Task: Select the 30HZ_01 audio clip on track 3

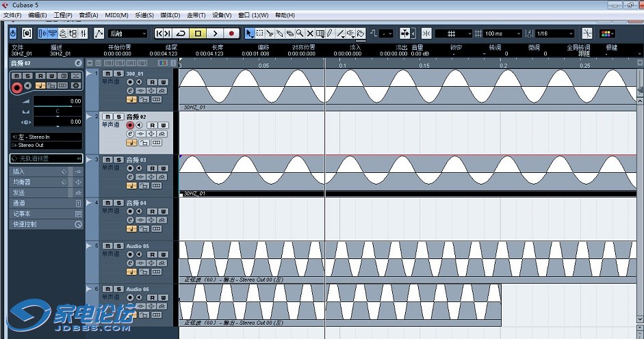Action: [407, 176]
